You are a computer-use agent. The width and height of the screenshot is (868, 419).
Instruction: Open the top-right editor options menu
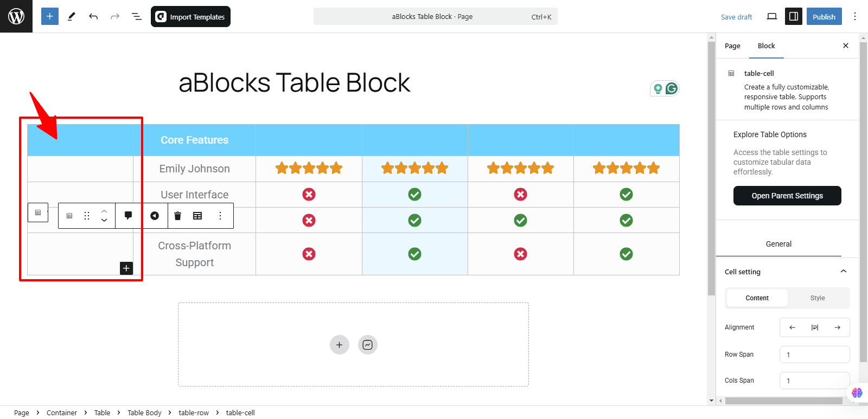tap(855, 16)
